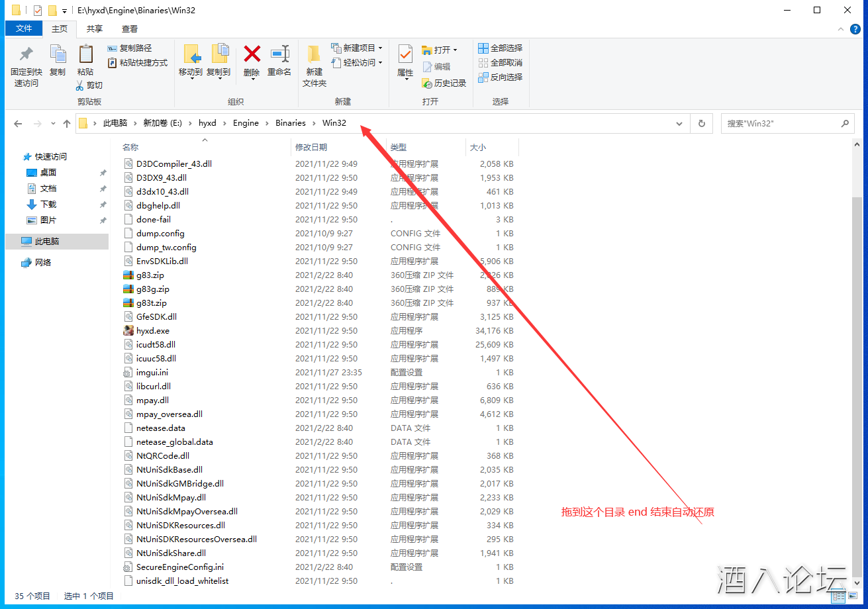Click Engine in the address breadcrumb
The height and width of the screenshot is (609, 868).
coord(246,123)
